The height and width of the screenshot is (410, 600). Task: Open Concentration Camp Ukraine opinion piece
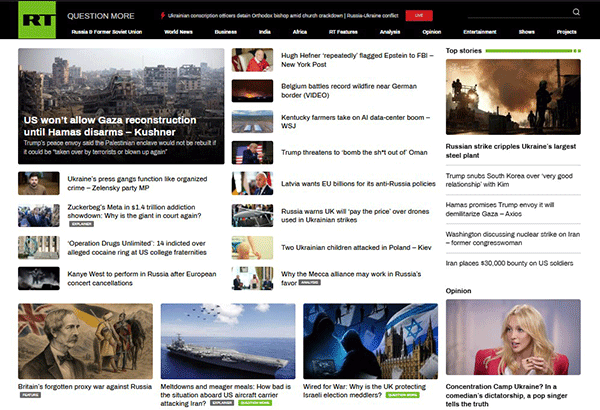click(506, 395)
